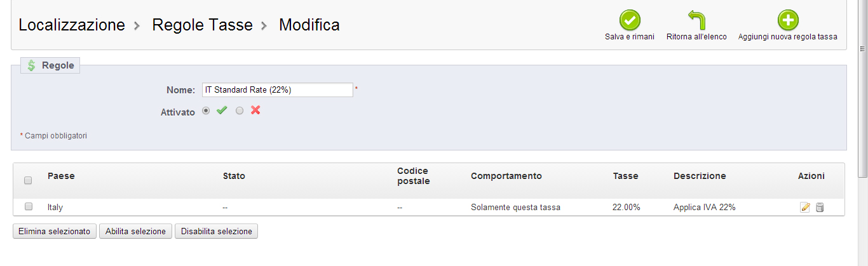Select the Attivato no radio button
The height and width of the screenshot is (266, 868).
(240, 110)
